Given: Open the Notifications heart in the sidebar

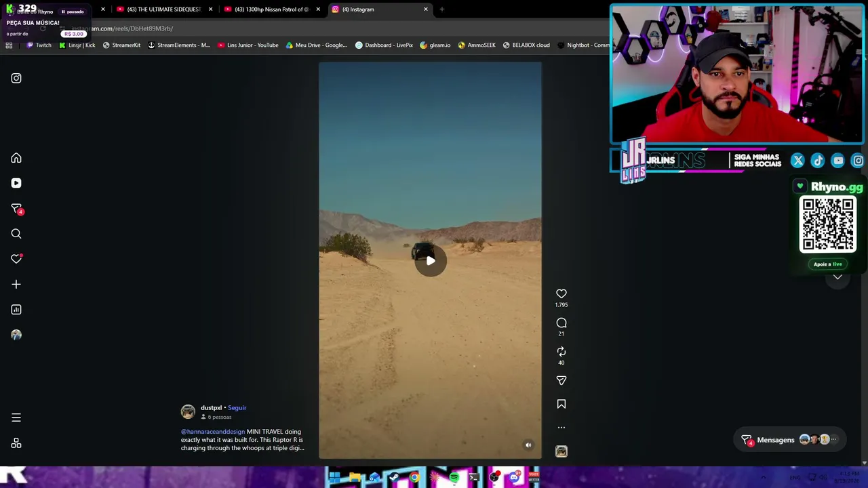Looking at the screenshot, I should click(16, 259).
